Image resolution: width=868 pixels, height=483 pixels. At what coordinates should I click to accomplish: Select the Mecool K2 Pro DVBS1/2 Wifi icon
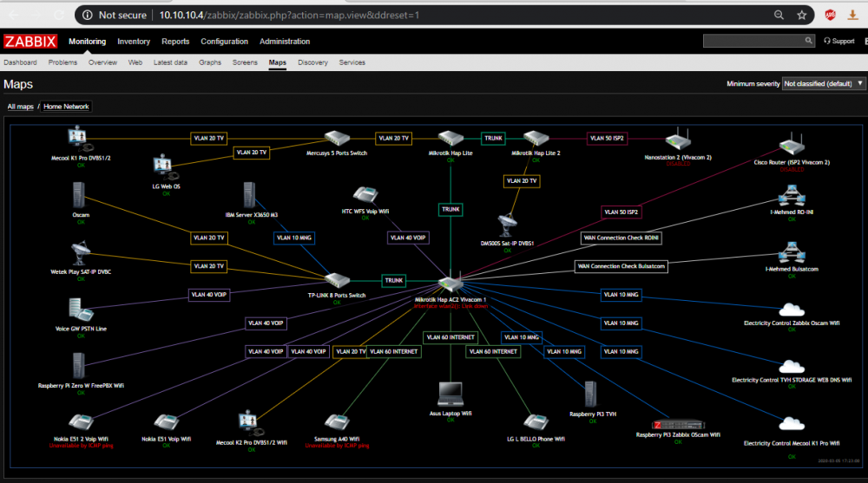[x=252, y=423]
